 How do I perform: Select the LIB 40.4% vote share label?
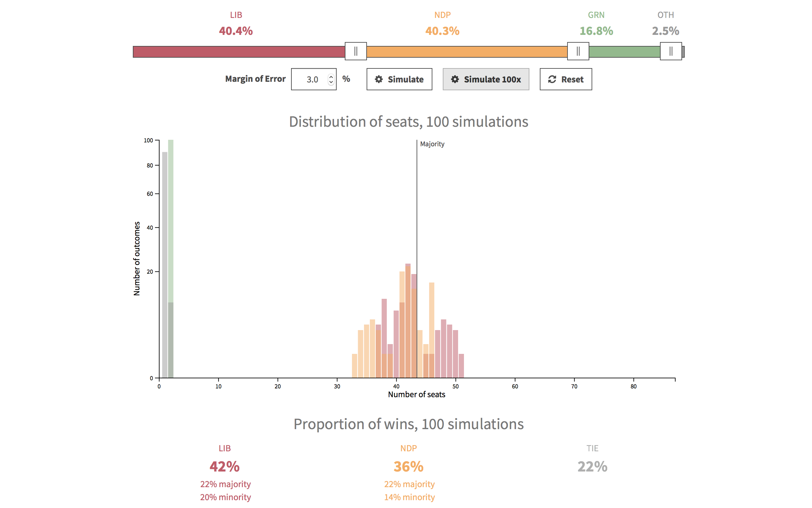click(x=236, y=31)
